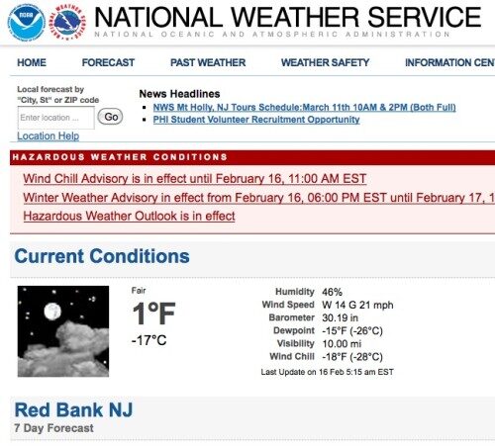Click the night sky moon weather image
The image size is (495, 448).
pos(63,331)
